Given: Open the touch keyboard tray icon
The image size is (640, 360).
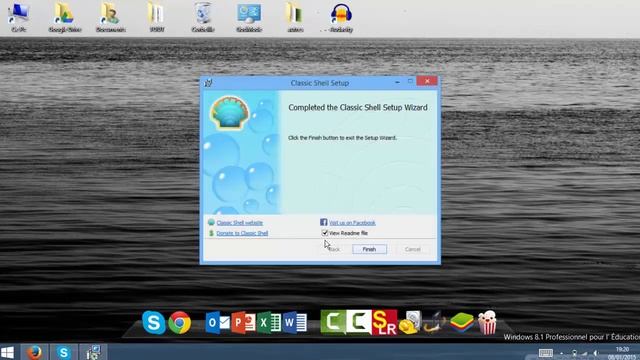Looking at the screenshot, I should pos(545,353).
